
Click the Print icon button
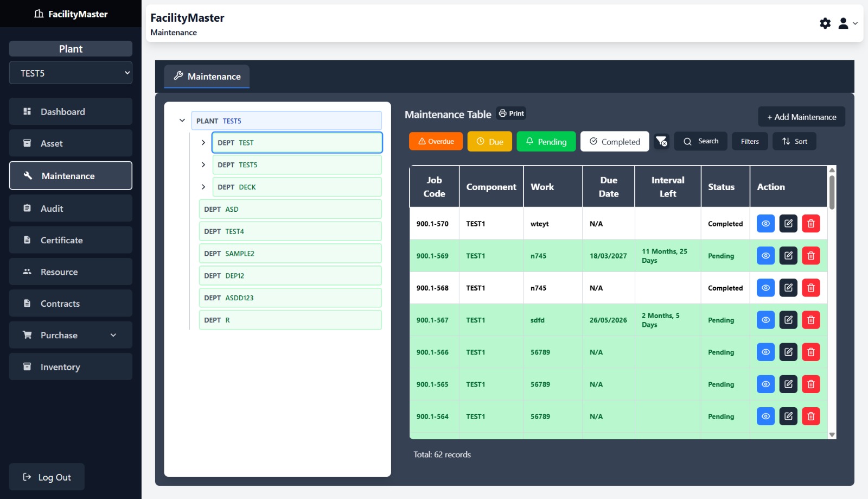pyautogui.click(x=511, y=113)
